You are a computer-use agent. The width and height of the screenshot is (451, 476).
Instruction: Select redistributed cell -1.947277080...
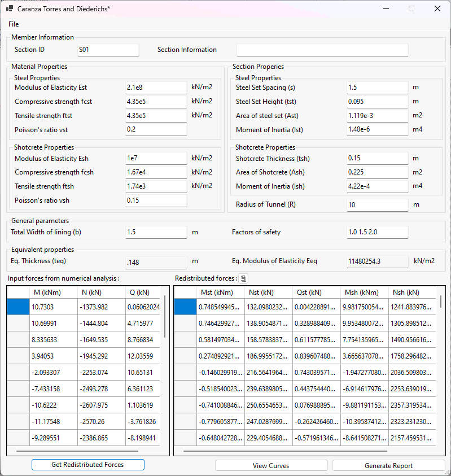click(x=364, y=373)
